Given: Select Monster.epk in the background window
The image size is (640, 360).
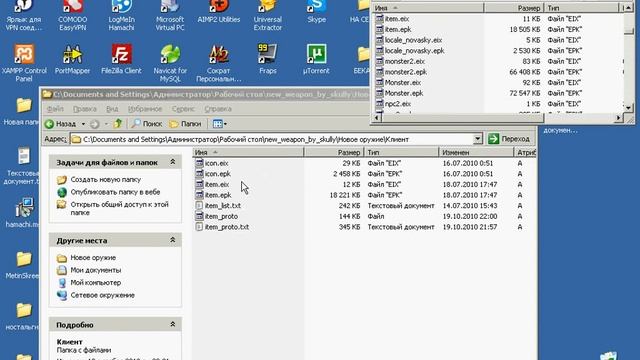Looking at the screenshot, I should (404, 93).
